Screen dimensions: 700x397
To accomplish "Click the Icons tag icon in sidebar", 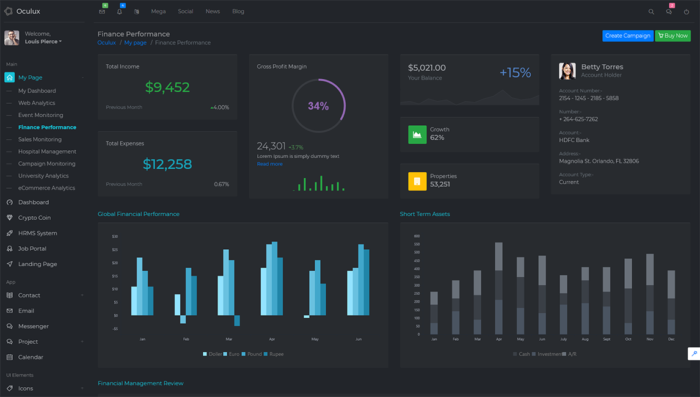I will (9, 389).
